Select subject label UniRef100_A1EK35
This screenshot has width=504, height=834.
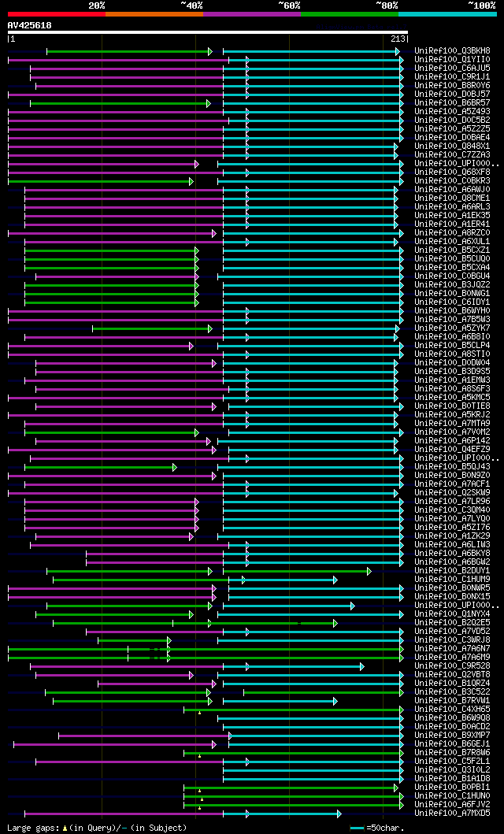453,216
